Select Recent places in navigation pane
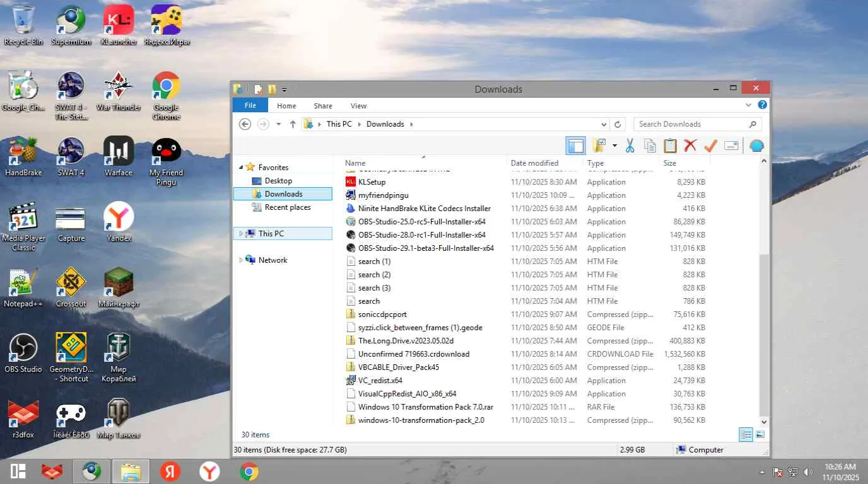Viewport: 868px width, 484px height. [x=288, y=207]
